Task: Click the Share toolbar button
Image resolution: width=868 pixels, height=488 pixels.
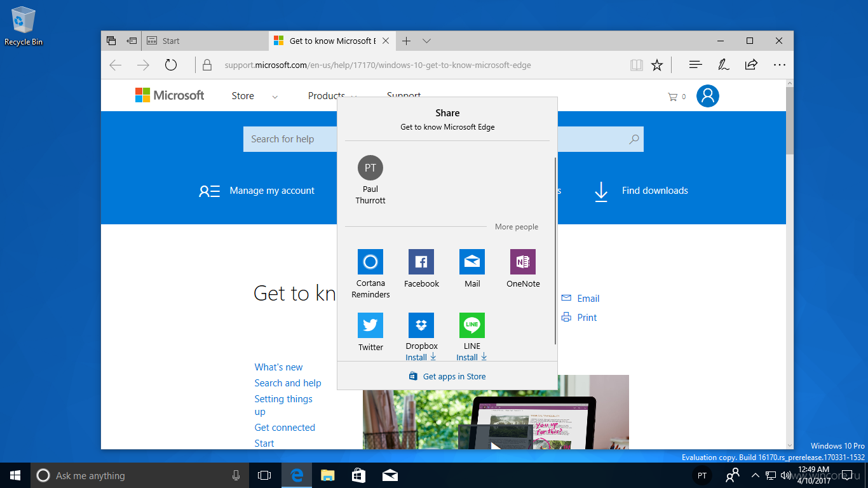Action: click(751, 65)
